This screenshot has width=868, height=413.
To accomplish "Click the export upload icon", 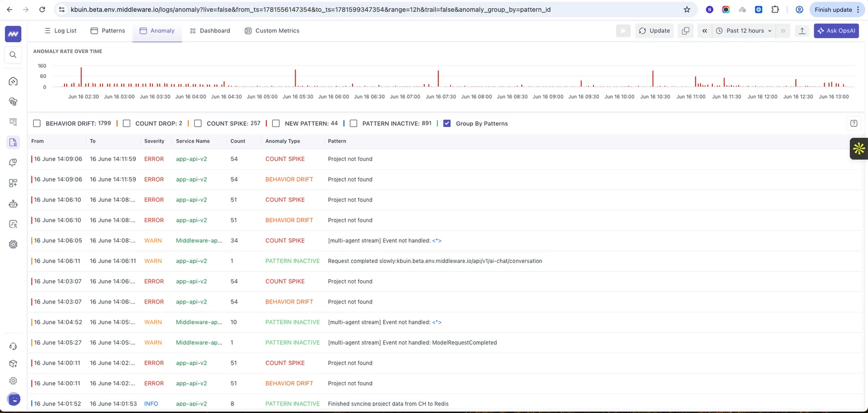I will pos(802,31).
